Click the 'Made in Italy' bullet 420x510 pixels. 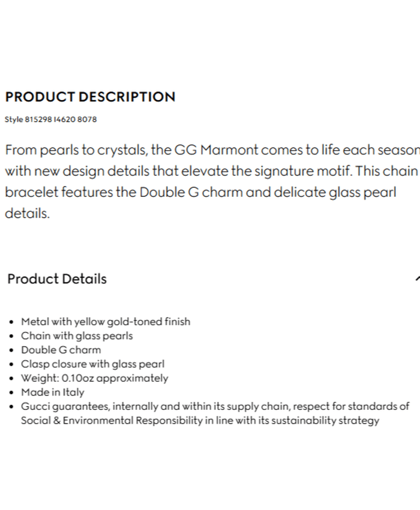coord(53,393)
